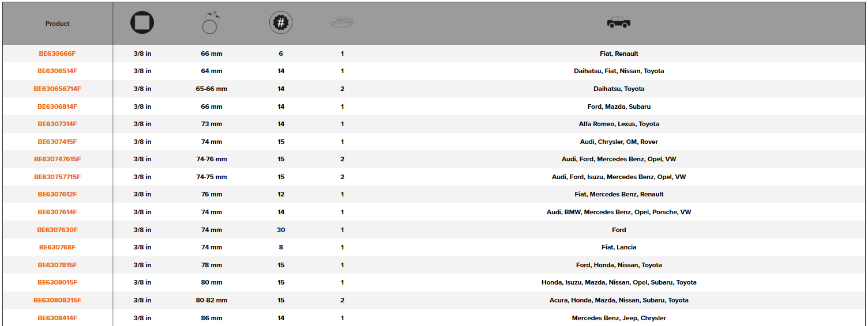Screen dimensions: 868x326
Task: Click the diameter measurement column icon
Action: pos(211,23)
